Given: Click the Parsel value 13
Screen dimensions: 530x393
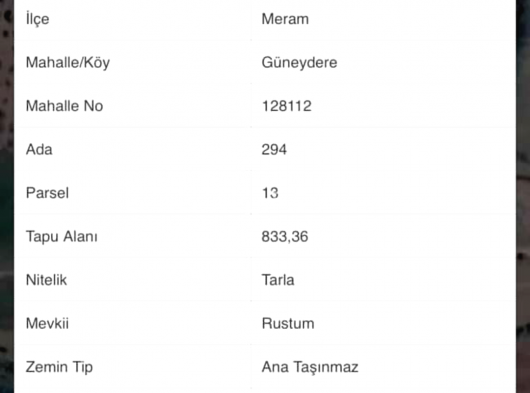Looking at the screenshot, I should tap(270, 193).
